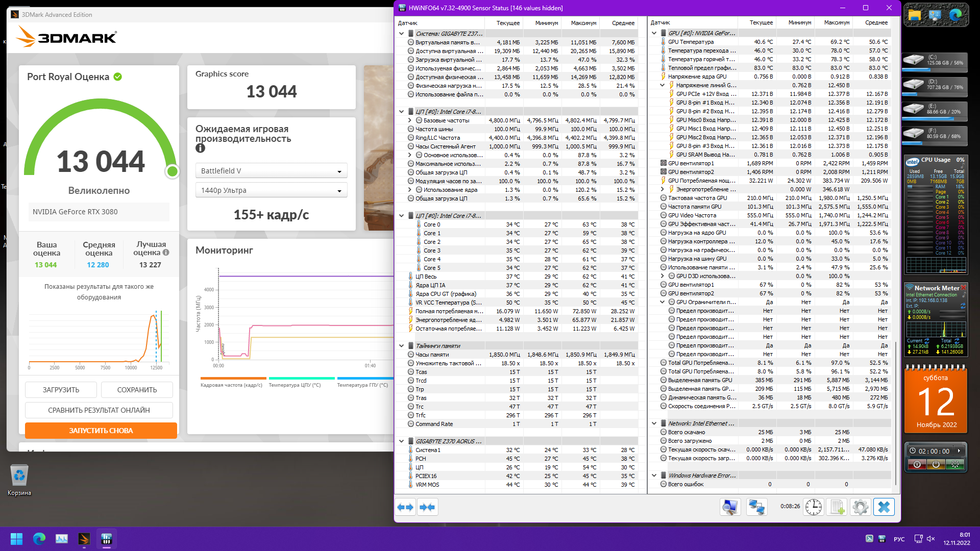
Task: Click HWiNFO collapse columns arrows button
Action: 427,507
